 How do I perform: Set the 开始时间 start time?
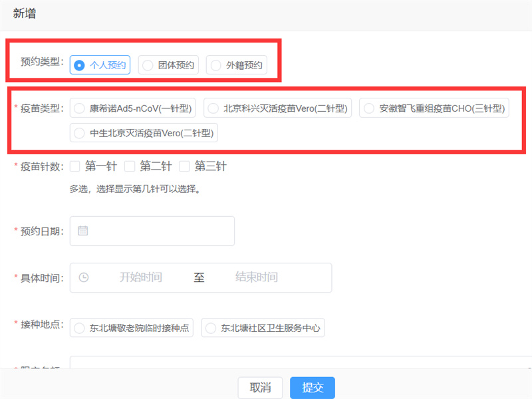point(141,277)
